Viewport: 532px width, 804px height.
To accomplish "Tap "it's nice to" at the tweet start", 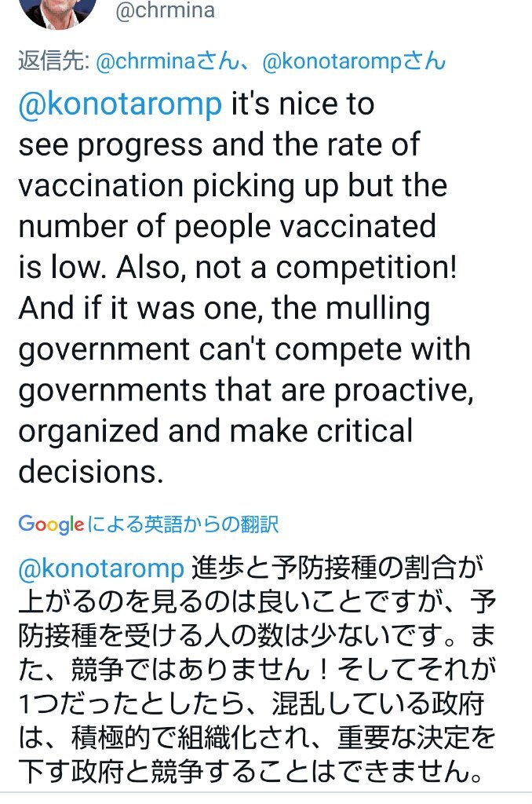I will [302, 105].
